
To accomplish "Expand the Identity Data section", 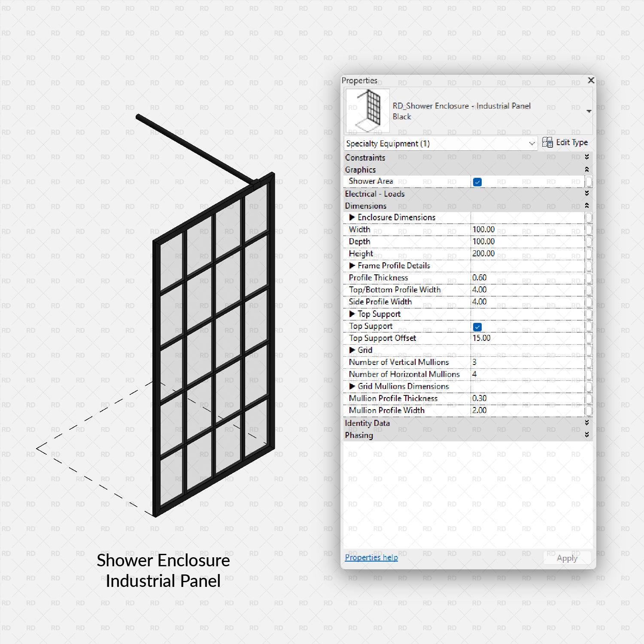I will click(586, 423).
